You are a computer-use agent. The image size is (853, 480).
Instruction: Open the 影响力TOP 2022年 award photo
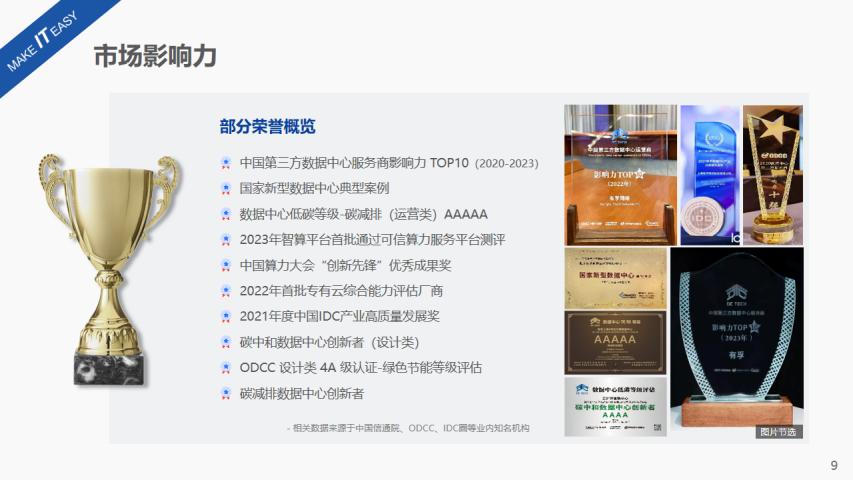click(619, 172)
